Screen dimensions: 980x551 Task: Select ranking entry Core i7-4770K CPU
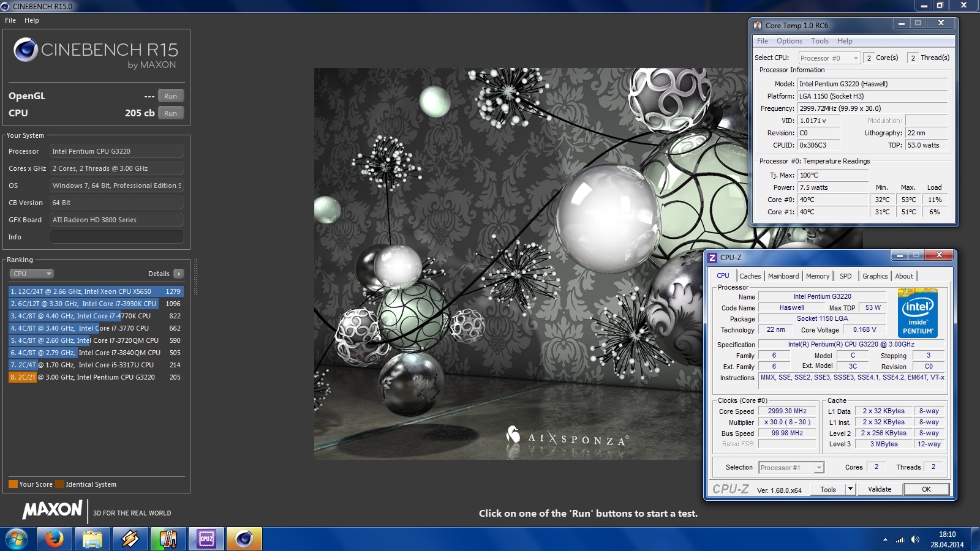click(x=96, y=316)
